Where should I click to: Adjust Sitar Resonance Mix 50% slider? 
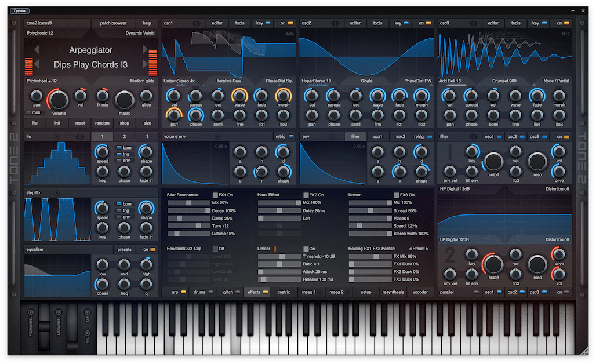click(189, 203)
